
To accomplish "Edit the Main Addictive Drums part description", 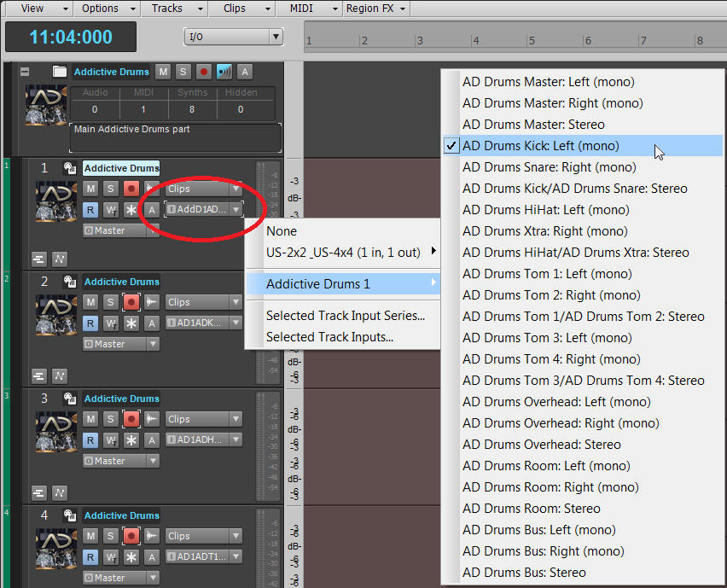I will click(175, 137).
